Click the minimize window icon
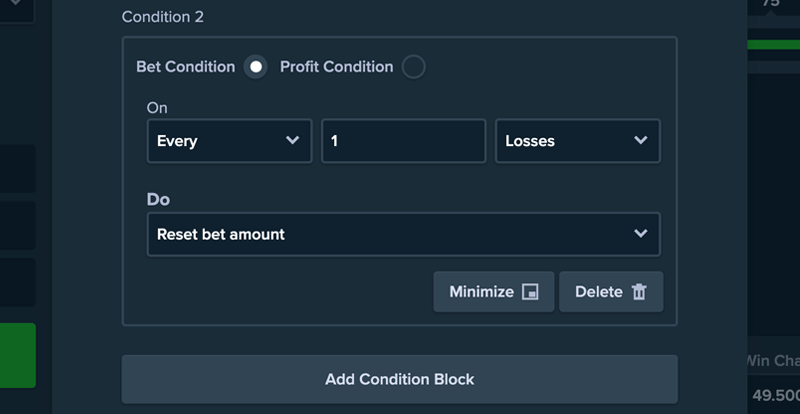Screen dimensions: 800x414 pos(531,292)
